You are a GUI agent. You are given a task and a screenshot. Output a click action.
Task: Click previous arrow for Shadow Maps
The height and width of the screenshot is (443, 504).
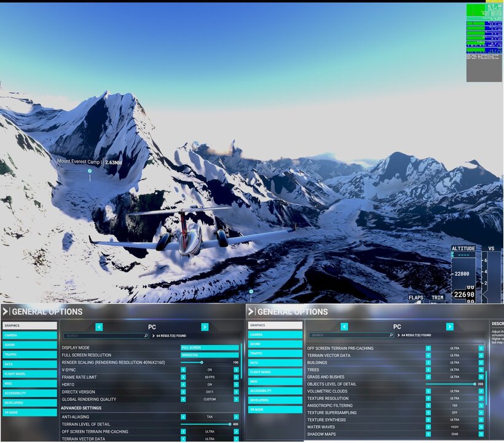[x=428, y=434]
